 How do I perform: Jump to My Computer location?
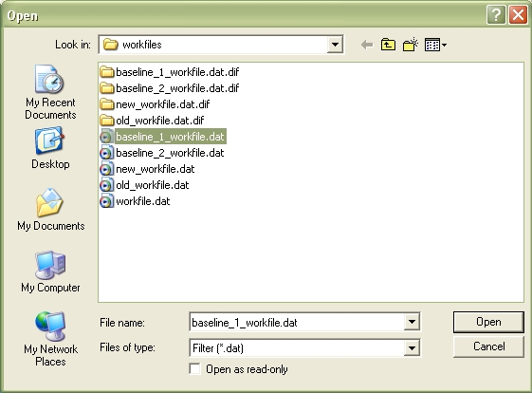coord(50,271)
